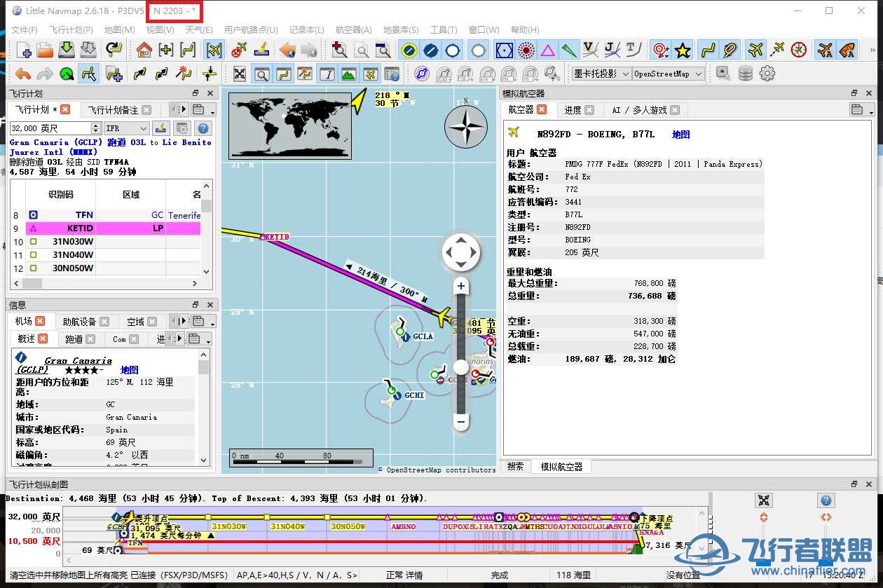Toggle userpoints star icon

click(x=682, y=50)
